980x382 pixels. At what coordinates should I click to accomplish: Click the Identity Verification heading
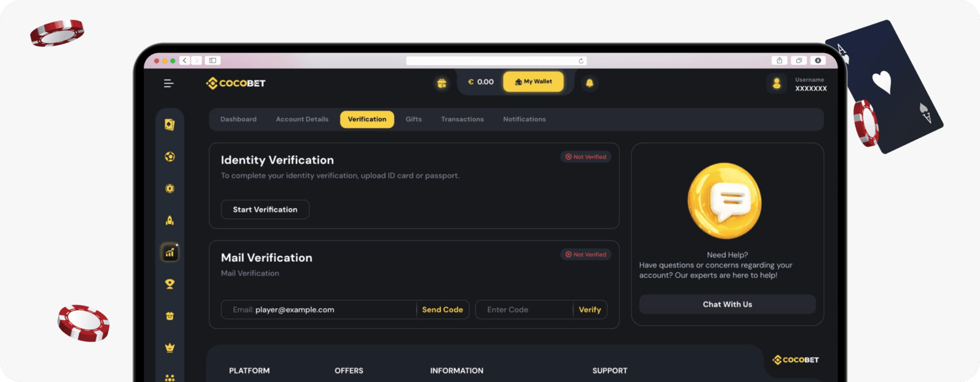tap(277, 160)
